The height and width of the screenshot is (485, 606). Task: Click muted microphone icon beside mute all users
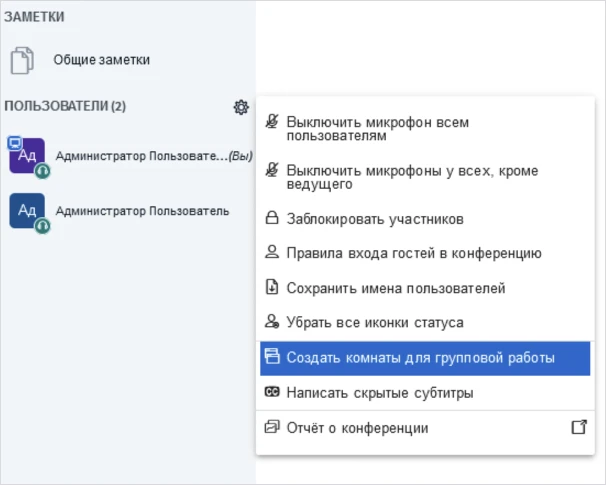(272, 121)
